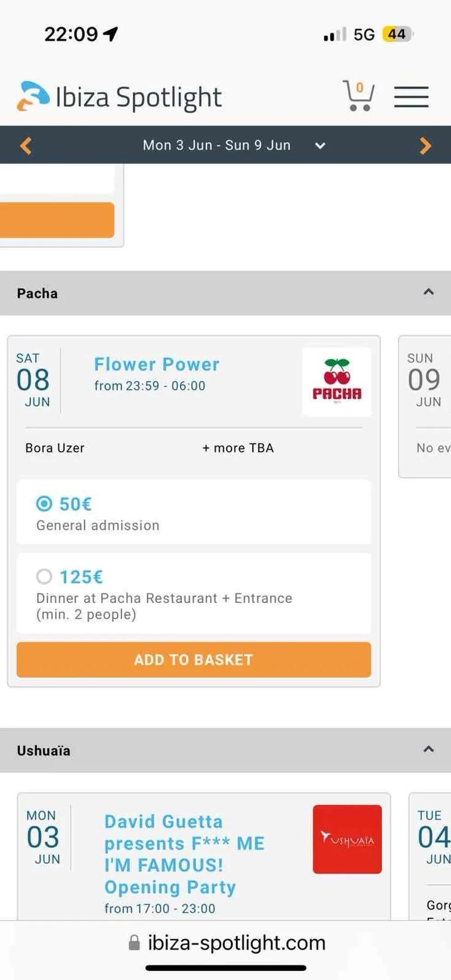The height and width of the screenshot is (980, 451).
Task: Click the Ushuaïa logo on the Guetta event
Action: [346, 839]
